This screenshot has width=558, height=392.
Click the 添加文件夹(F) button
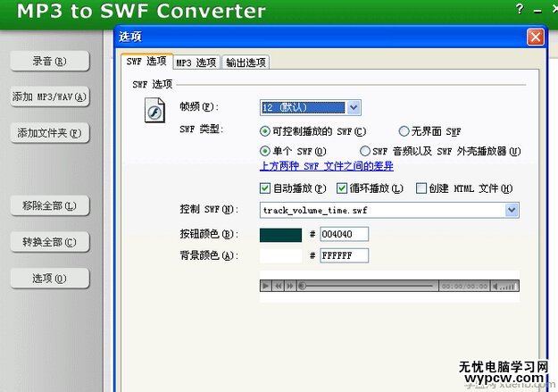(49, 133)
